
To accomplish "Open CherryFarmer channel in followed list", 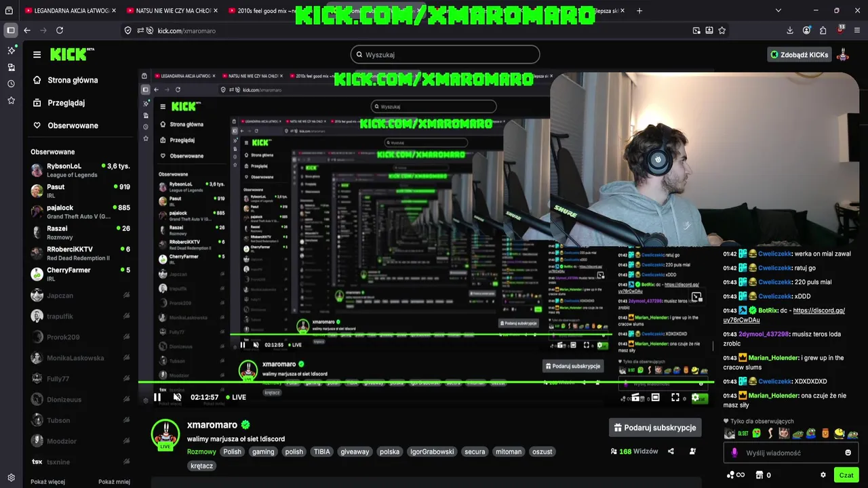I will [80, 274].
